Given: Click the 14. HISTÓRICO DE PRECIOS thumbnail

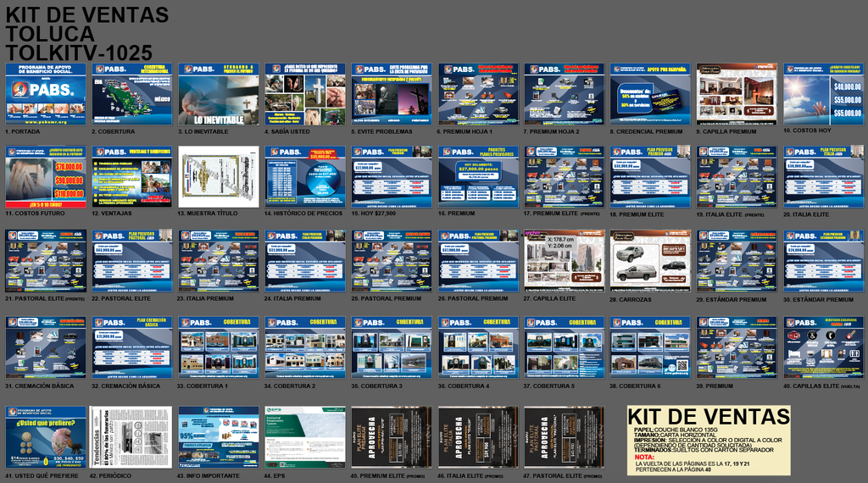Looking at the screenshot, I should tap(304, 176).
